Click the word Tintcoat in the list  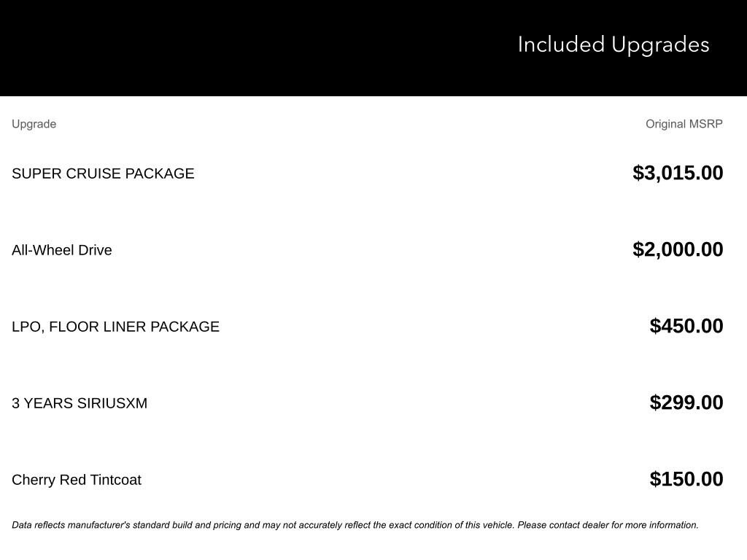116,480
